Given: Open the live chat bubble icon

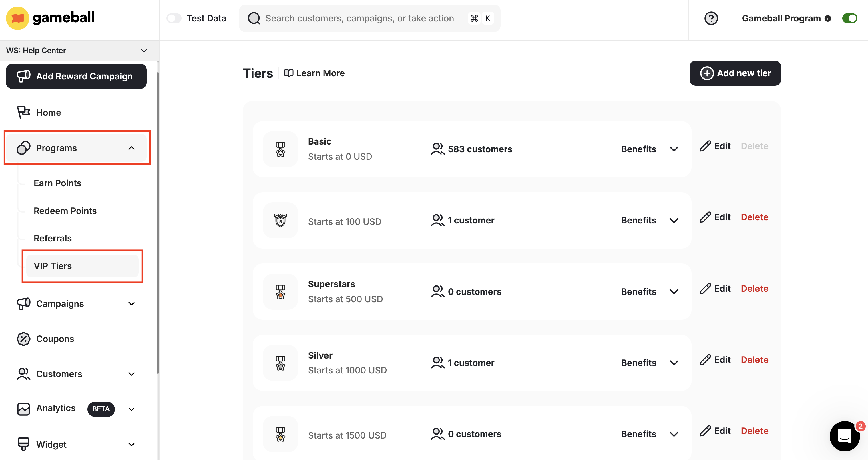Looking at the screenshot, I should (845, 436).
